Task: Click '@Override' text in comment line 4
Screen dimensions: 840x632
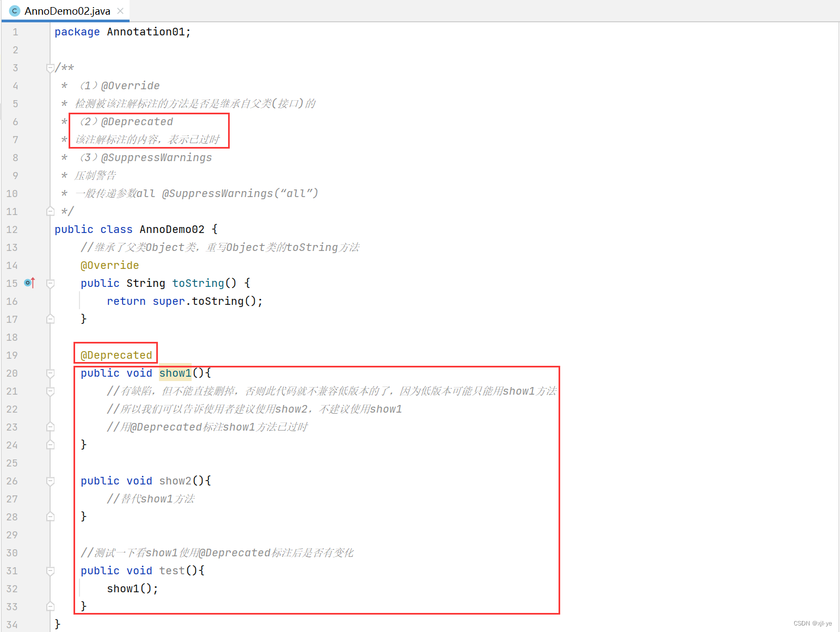Action: coord(131,86)
